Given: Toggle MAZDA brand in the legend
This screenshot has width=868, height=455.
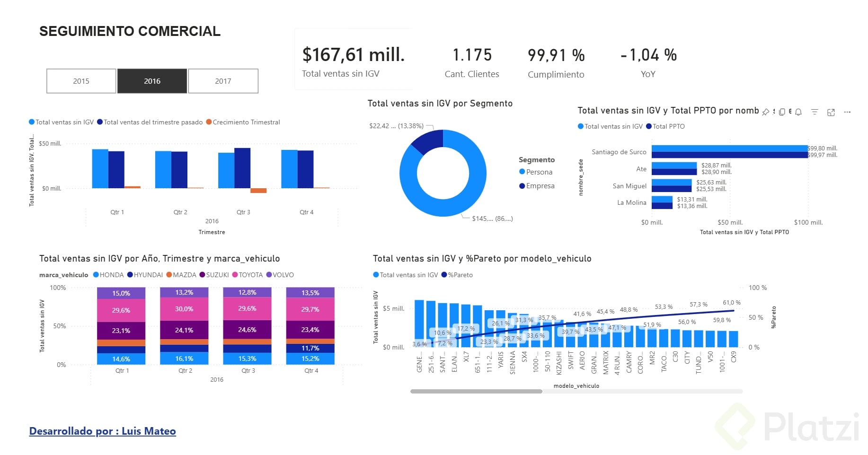Looking at the screenshot, I should pyautogui.click(x=181, y=275).
